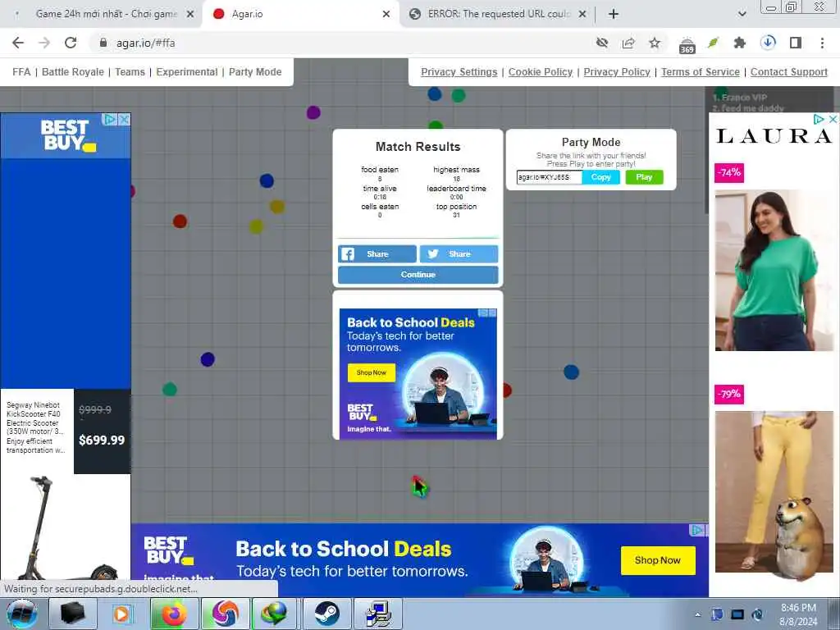Image resolution: width=840 pixels, height=630 pixels.
Task: Open the browser downloads icon
Action: pyautogui.click(x=768, y=43)
